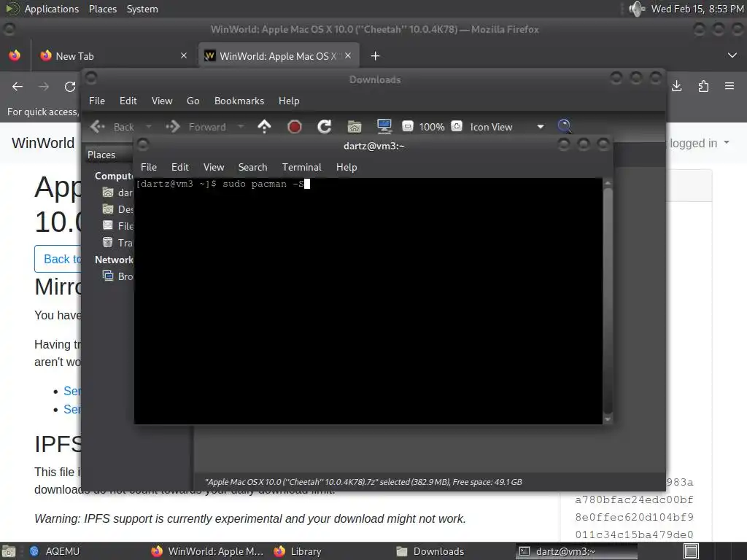Click WinWorld logo link on page
This screenshot has width=747, height=560.
click(x=43, y=143)
